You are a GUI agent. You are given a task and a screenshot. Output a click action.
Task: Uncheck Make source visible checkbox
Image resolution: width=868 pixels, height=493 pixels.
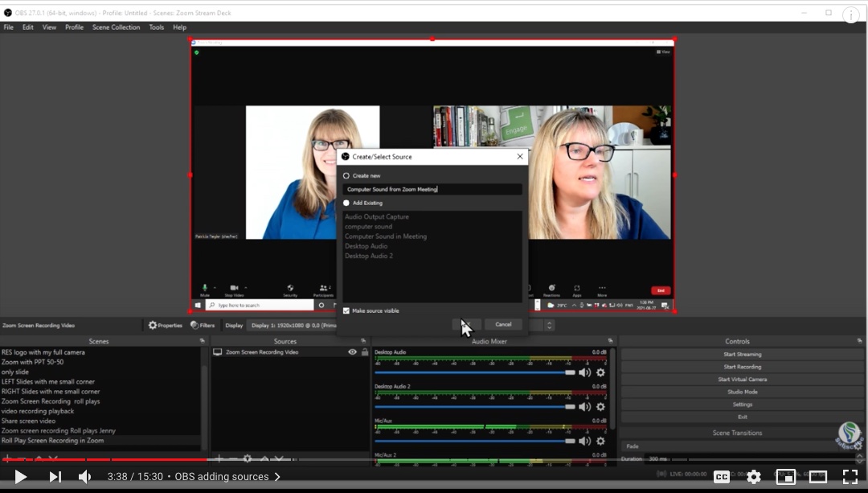(x=346, y=310)
